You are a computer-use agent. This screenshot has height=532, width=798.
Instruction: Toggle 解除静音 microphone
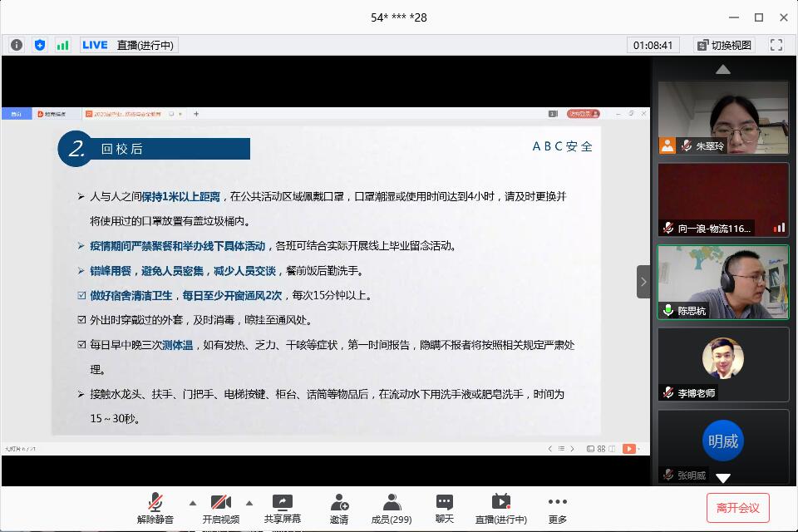(x=155, y=508)
